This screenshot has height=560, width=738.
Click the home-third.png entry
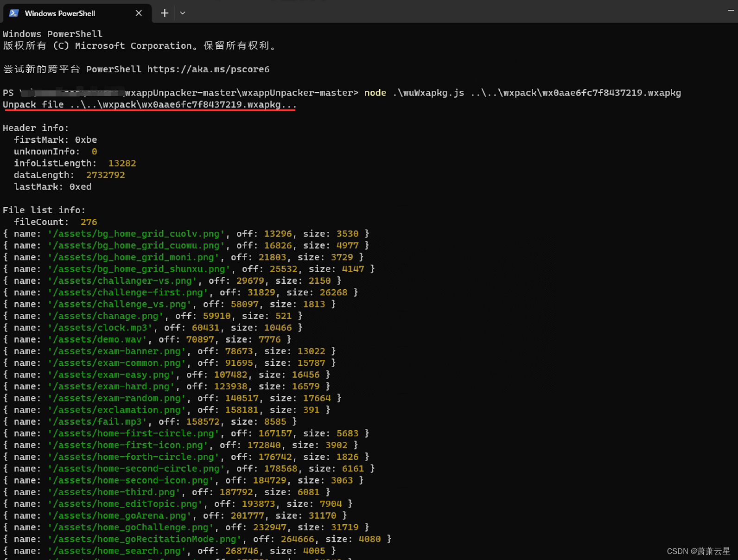point(166,492)
